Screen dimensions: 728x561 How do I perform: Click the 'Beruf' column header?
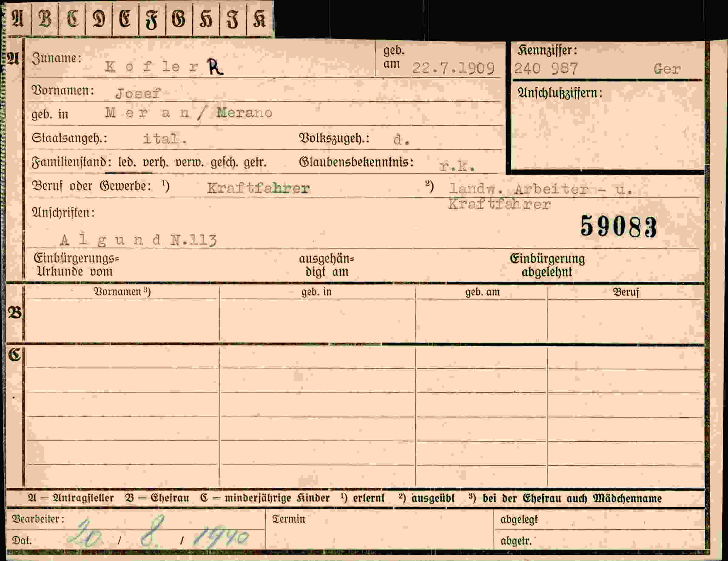click(626, 292)
